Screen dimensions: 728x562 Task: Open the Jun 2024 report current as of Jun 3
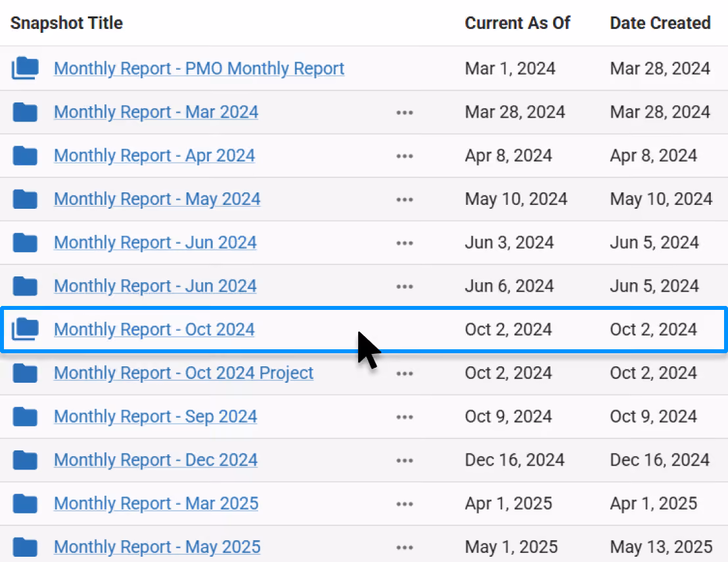[155, 243]
